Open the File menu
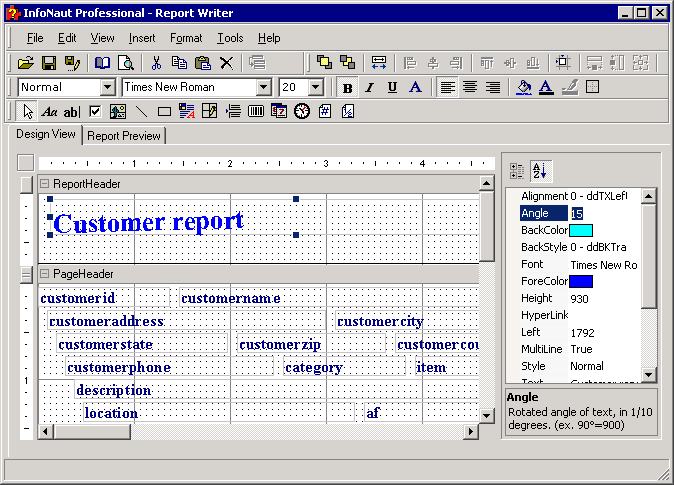This screenshot has height=485, width=674. click(35, 38)
